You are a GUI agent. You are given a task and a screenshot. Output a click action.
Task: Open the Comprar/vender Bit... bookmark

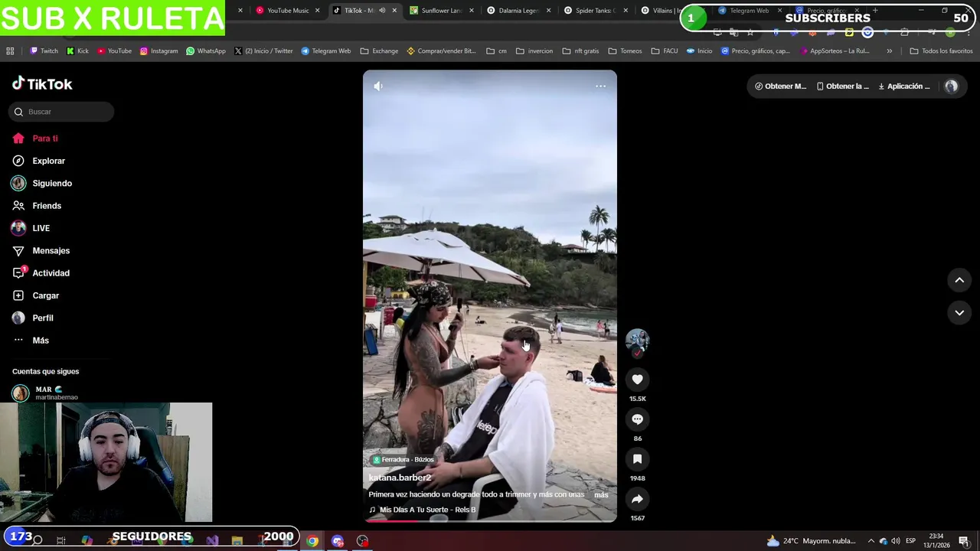tap(441, 51)
